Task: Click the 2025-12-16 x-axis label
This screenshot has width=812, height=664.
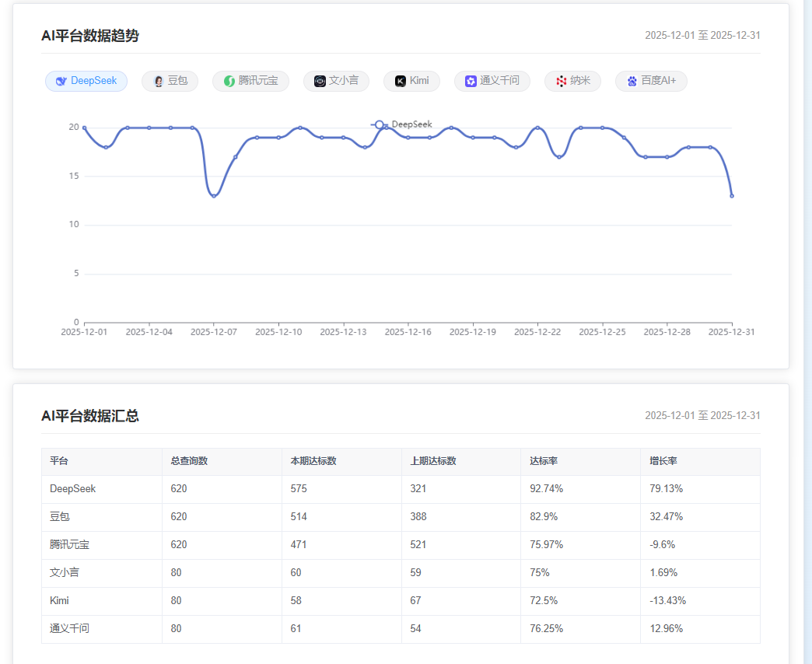Action: tap(408, 332)
